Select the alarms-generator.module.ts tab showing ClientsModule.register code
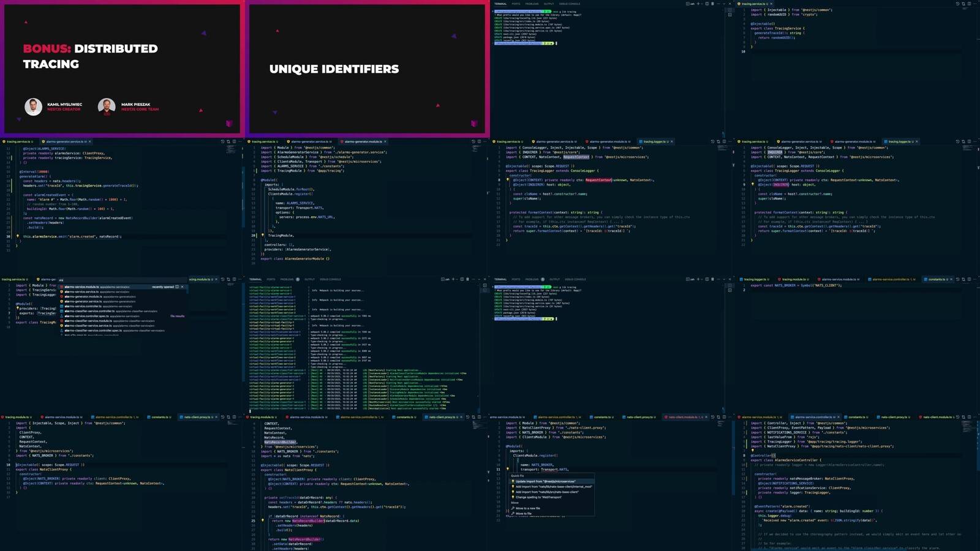Image resolution: width=980 pixels, height=551 pixels. coord(363,141)
